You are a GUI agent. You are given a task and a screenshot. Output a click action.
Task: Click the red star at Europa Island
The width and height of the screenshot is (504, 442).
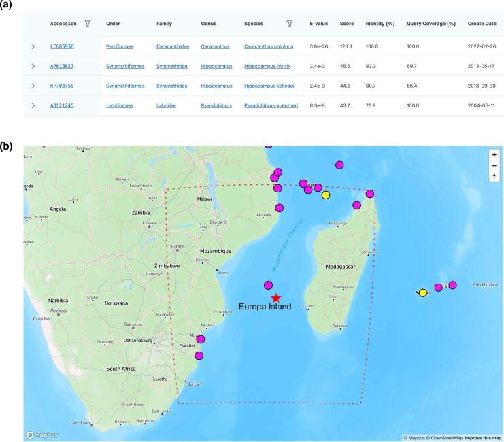tap(275, 298)
